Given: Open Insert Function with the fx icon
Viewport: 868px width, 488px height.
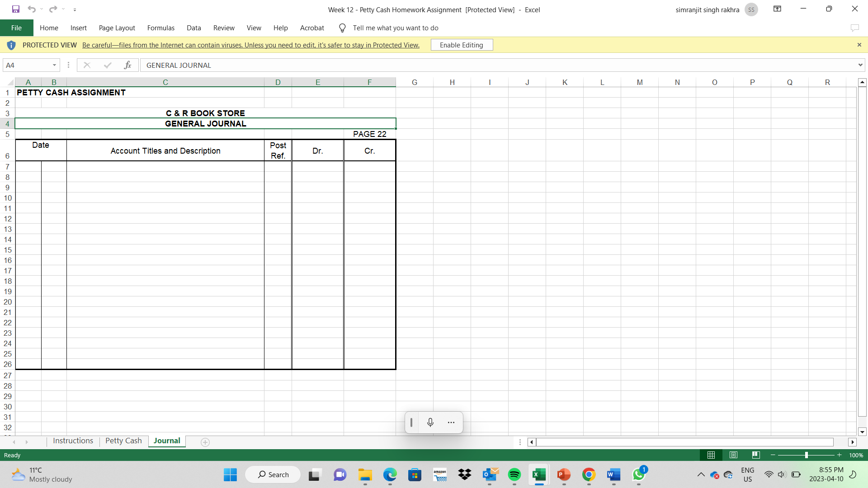Looking at the screenshot, I should 128,65.
